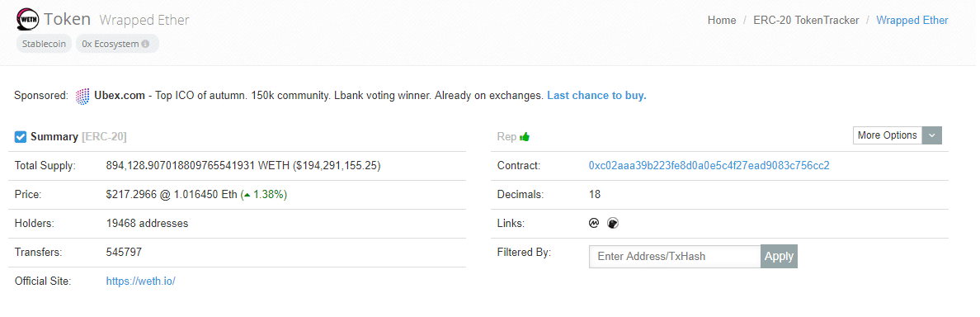Image resolution: width=980 pixels, height=317 pixels.
Task: Focus the Enter Address/TxHash field
Action: coord(675,257)
